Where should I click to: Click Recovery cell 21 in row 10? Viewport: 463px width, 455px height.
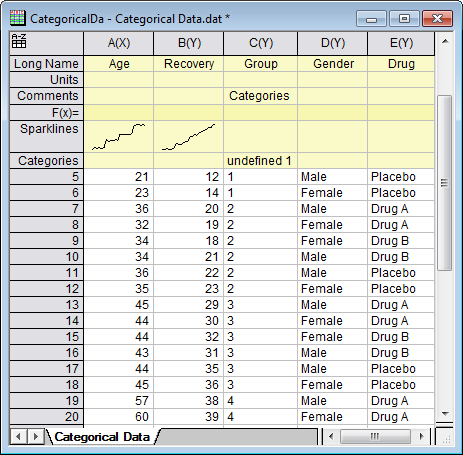point(189,257)
